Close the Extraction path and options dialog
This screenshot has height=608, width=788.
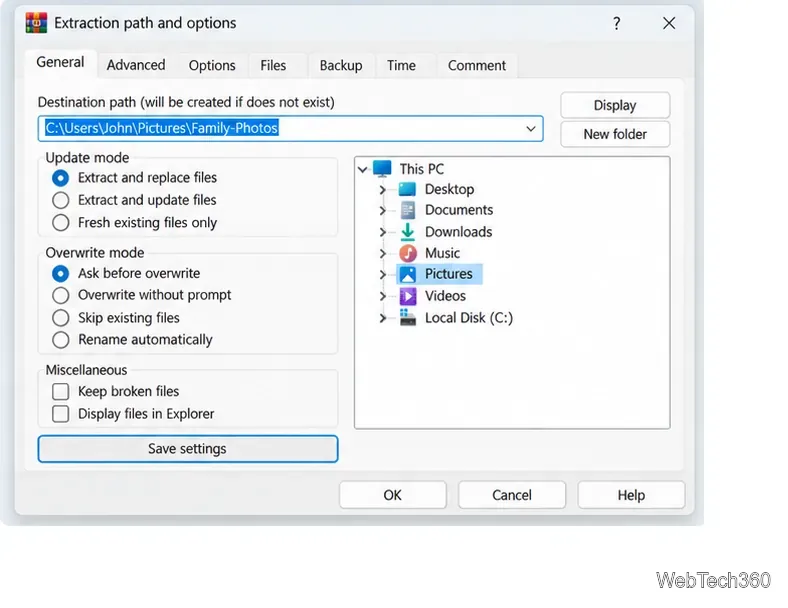coord(669,23)
